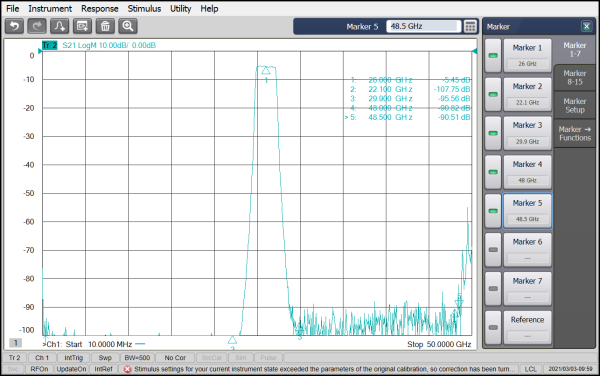This screenshot has height=376, width=600.
Task: Click the Marker 5 frequency field
Action: 423,26
